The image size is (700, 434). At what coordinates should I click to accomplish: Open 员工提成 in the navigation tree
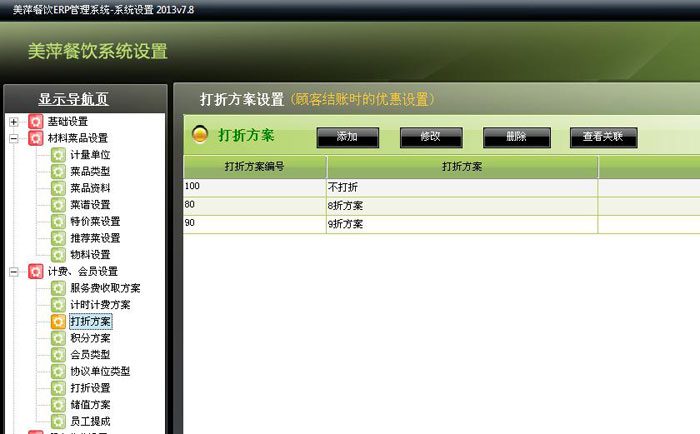point(90,422)
